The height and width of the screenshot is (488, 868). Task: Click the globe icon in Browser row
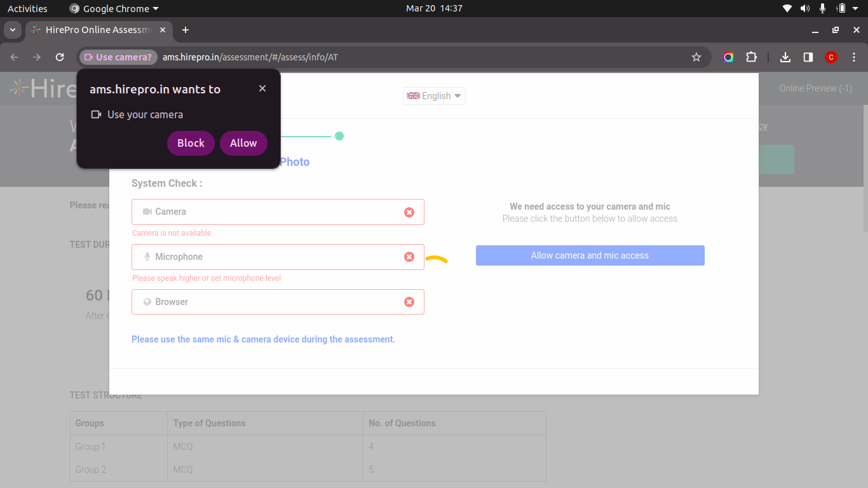(147, 302)
